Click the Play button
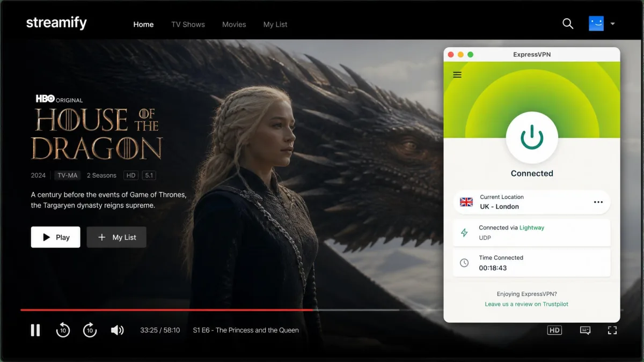The width and height of the screenshot is (644, 362). click(x=55, y=237)
